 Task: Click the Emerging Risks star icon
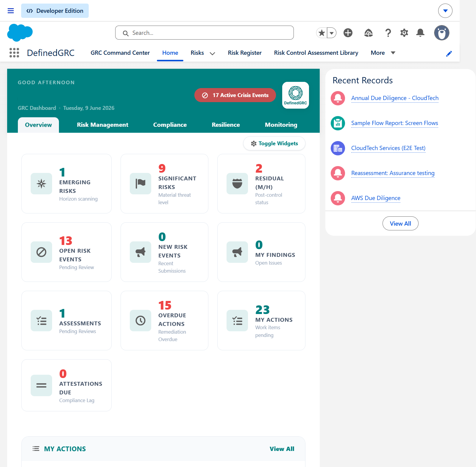pos(41,184)
